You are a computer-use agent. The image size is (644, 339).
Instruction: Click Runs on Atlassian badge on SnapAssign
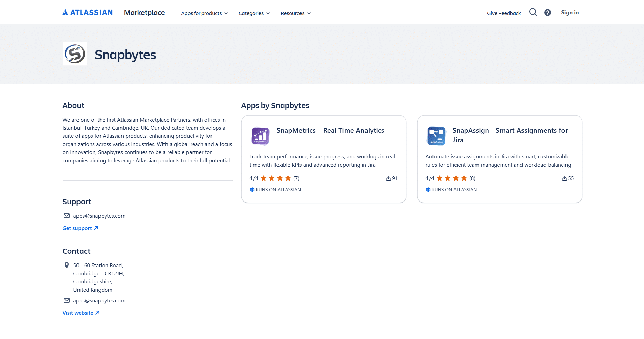(x=451, y=190)
